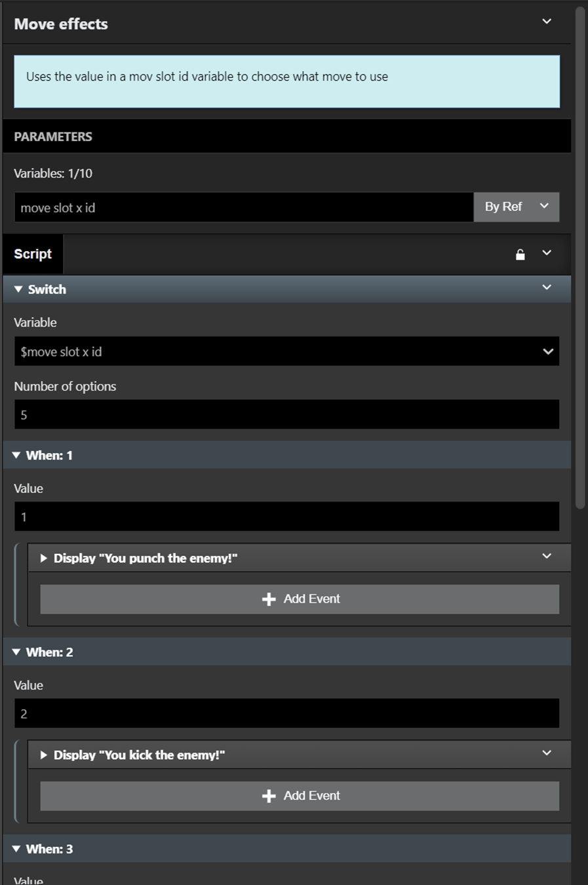Image resolution: width=588 pixels, height=885 pixels.
Task: Collapse the When: 1 section
Action: [x=16, y=455]
